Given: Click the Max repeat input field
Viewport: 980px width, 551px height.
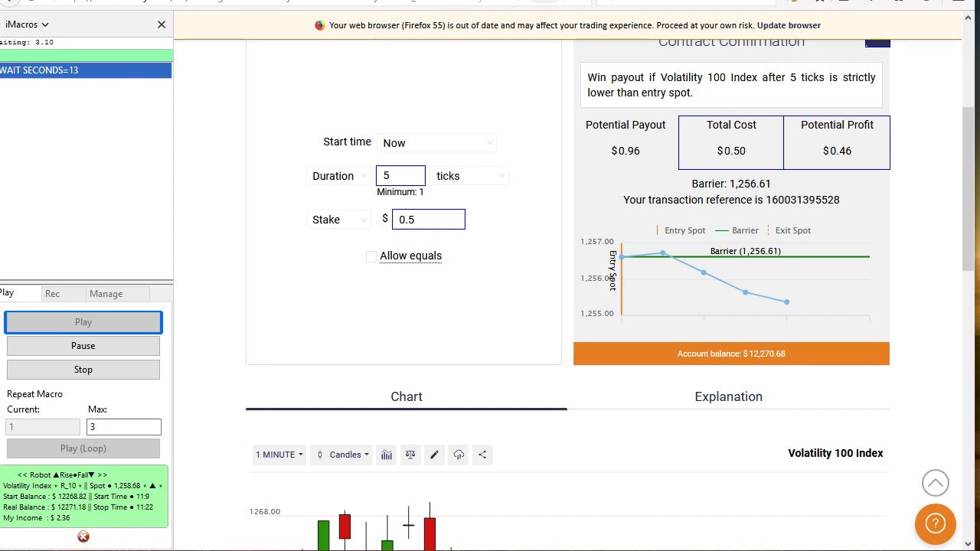Looking at the screenshot, I should (124, 427).
